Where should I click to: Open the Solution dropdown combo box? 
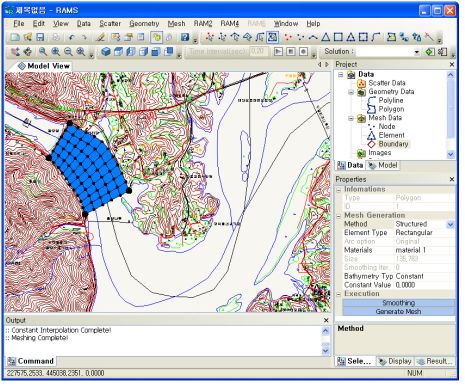(388, 52)
